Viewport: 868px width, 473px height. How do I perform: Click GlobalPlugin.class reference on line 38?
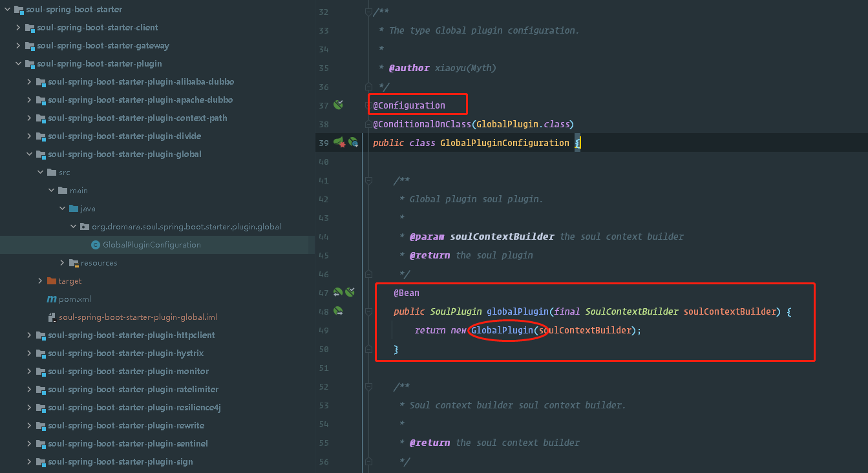click(523, 124)
